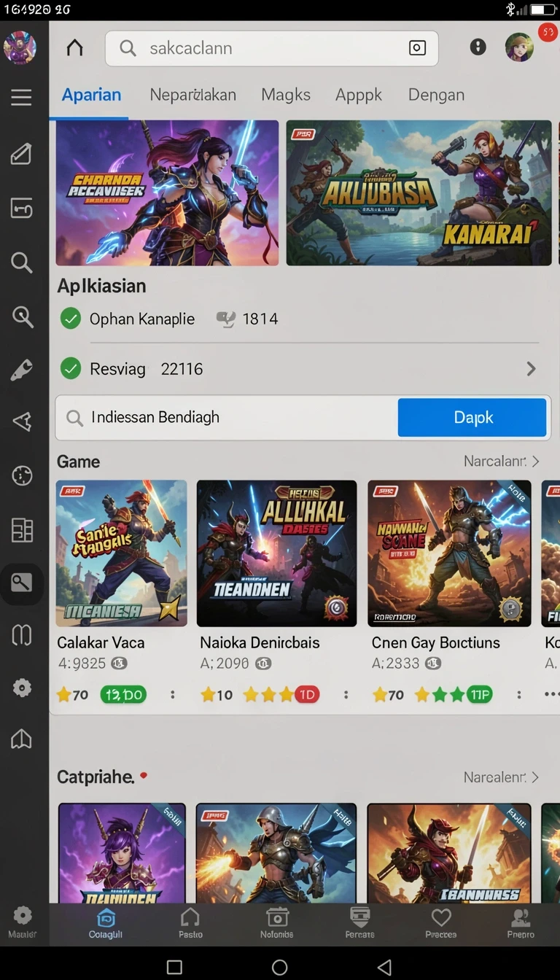The image size is (560, 980).
Task: Open the Pnepro bottom tab
Action: 521,923
